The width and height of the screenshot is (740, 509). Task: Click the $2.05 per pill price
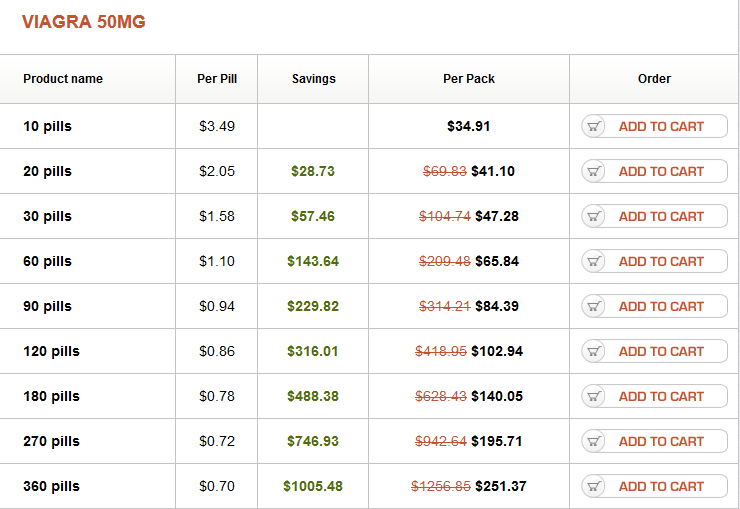coord(217,171)
